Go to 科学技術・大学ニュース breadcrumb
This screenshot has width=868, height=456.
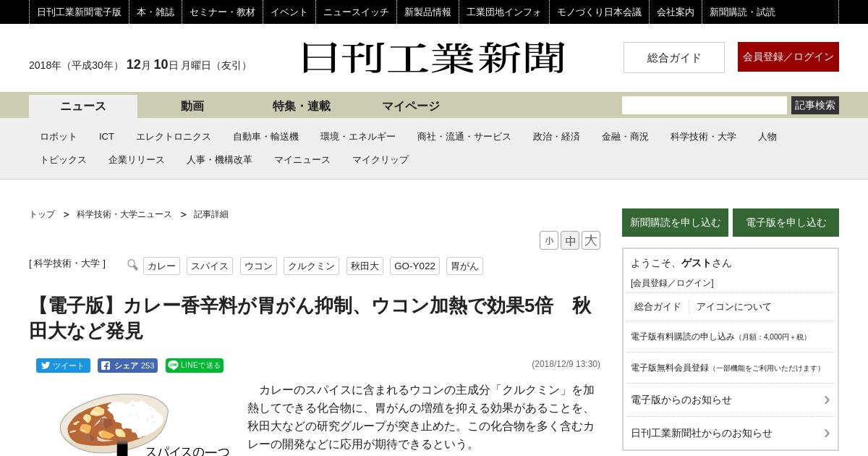(x=124, y=214)
